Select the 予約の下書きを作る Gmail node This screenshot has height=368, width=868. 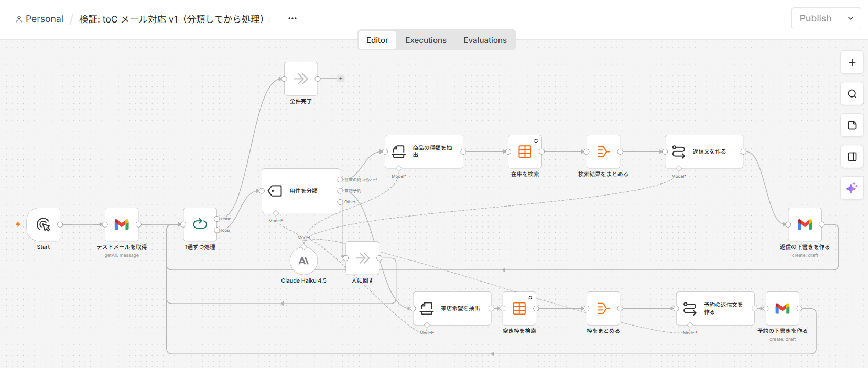click(x=783, y=308)
